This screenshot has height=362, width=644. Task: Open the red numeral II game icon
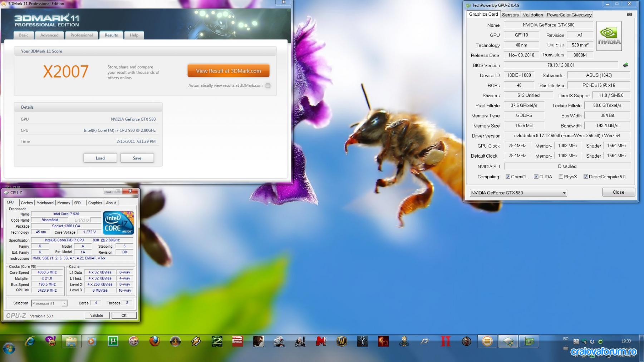[446, 342]
